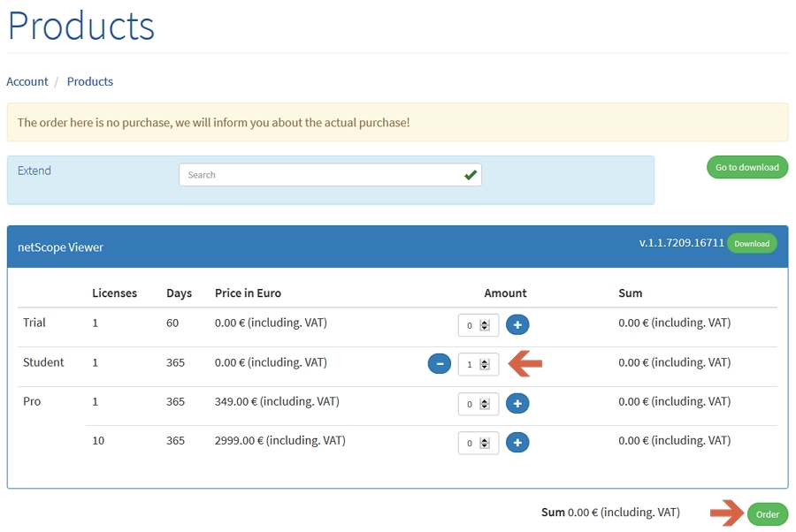Viewport: 796px width, 532px height.
Task: Click plus icon for 2999.00 € Pro row
Action: [x=517, y=442]
